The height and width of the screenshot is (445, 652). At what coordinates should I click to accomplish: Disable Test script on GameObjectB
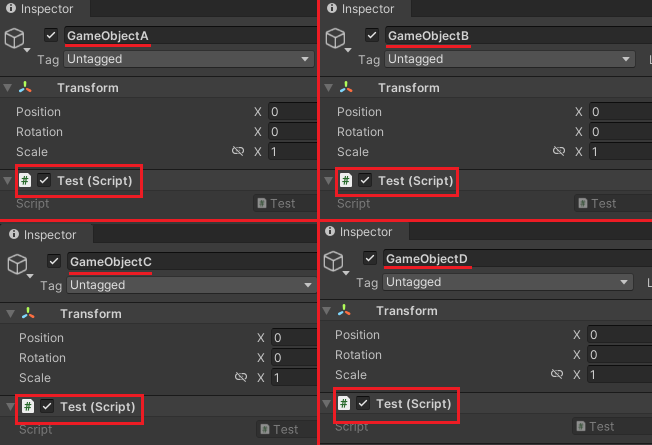pyautogui.click(x=365, y=181)
